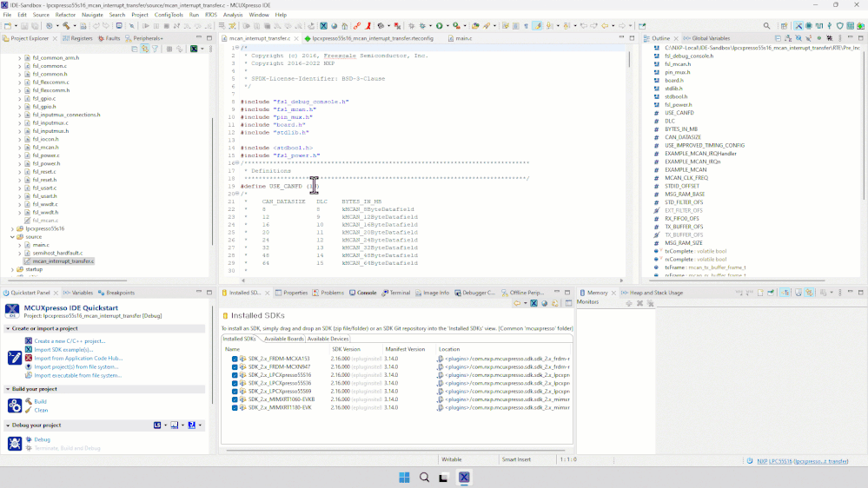
Task: Click the Save icon in the toolbar
Action: point(24,26)
